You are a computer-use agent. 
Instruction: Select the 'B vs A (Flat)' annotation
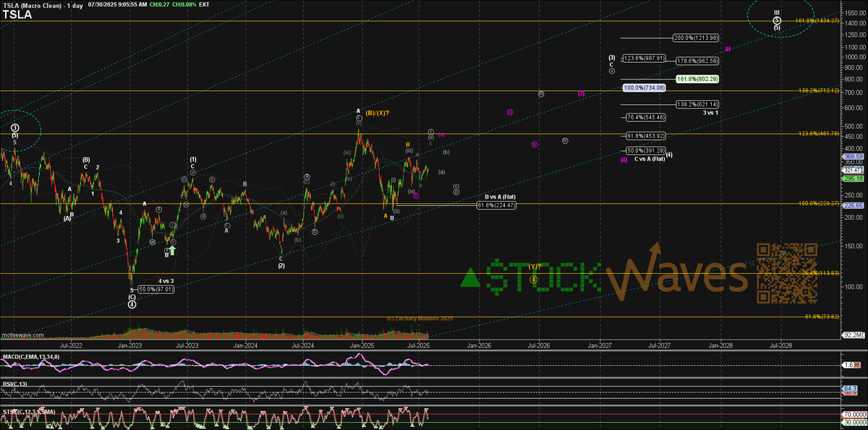(x=501, y=197)
